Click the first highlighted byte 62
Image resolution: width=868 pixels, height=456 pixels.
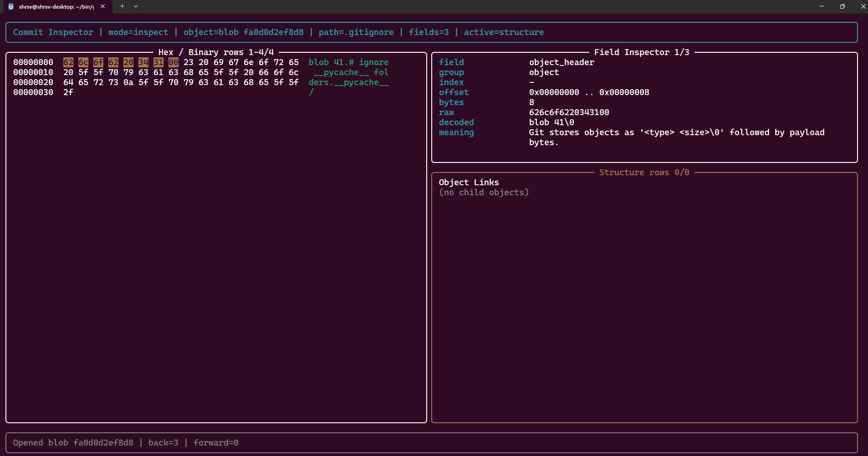pos(68,62)
